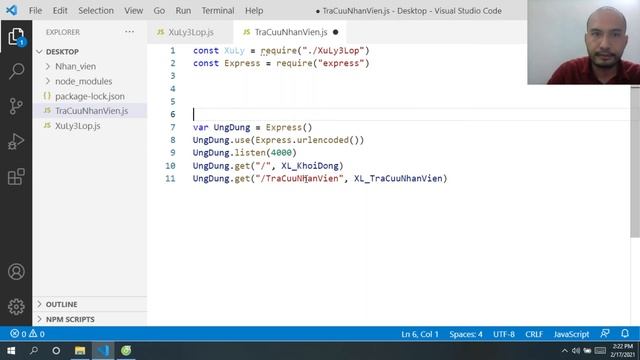Open the Edit menu

pos(60,11)
